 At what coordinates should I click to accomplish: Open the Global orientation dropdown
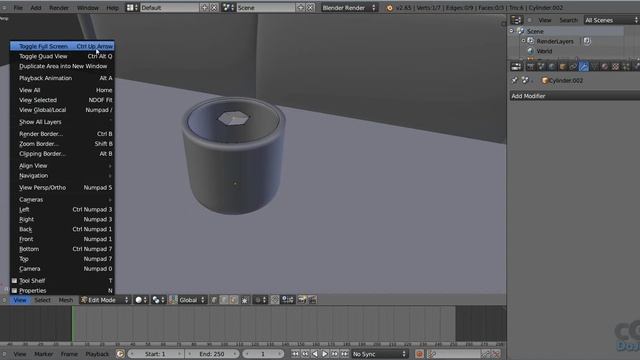(x=192, y=300)
